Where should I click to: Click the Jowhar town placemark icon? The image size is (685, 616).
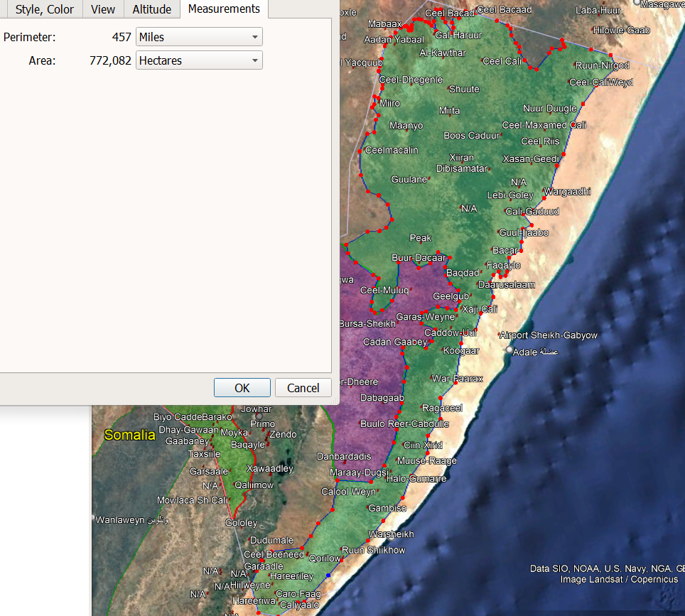[259, 416]
